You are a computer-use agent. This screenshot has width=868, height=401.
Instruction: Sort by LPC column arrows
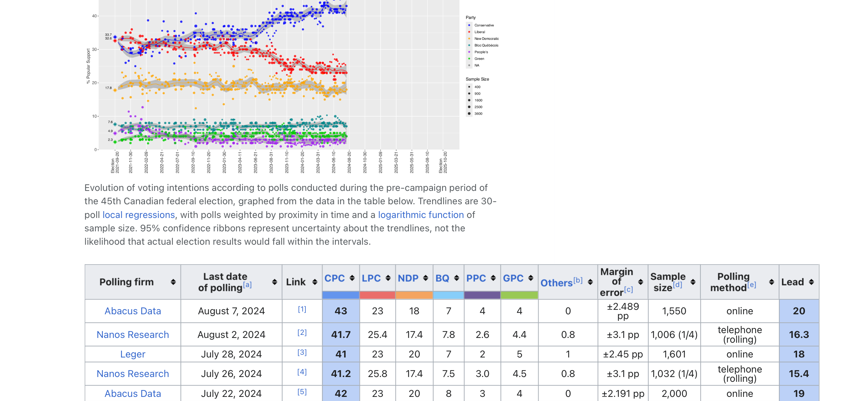point(388,278)
